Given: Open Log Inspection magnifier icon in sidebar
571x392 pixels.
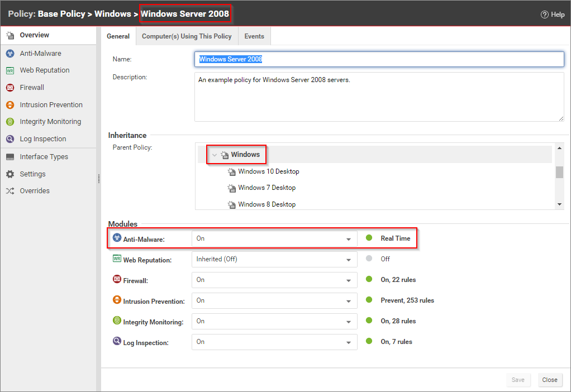Looking at the screenshot, I should [x=9, y=139].
